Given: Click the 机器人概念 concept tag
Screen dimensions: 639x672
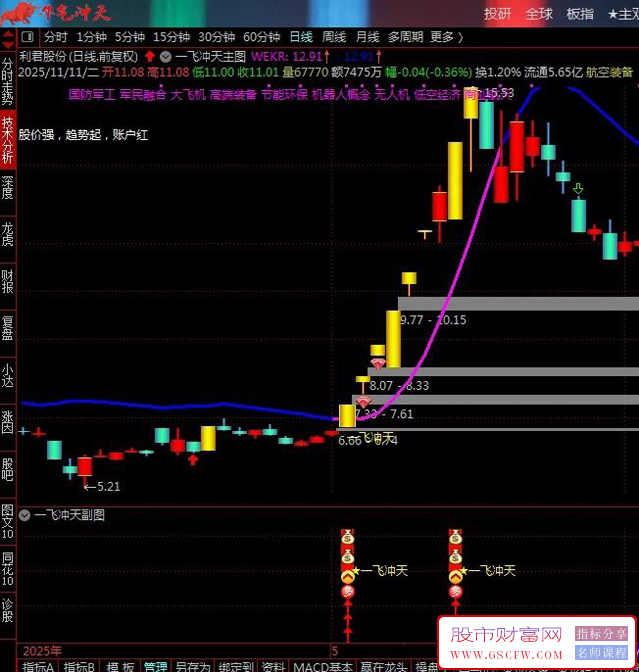Looking at the screenshot, I should tap(341, 94).
